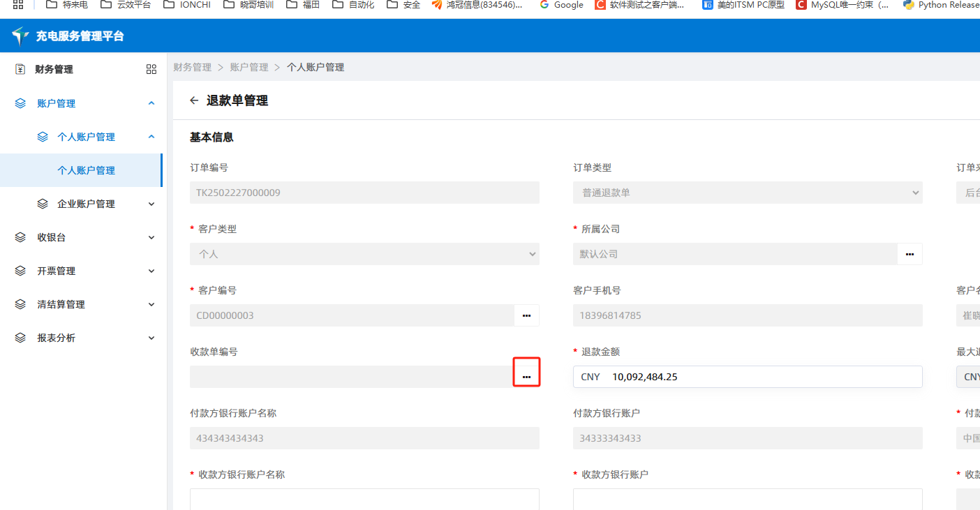Open lookup ellipsis for 客户编号 field

point(526,315)
